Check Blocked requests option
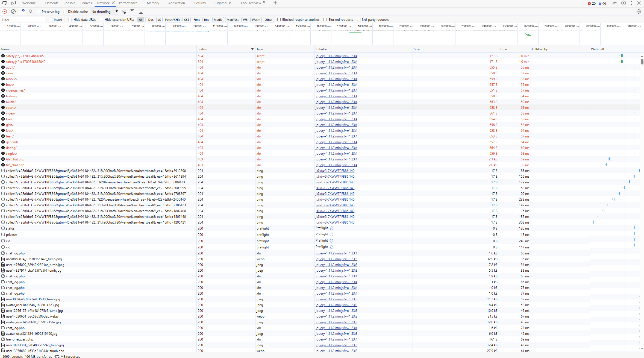The image size is (644, 358). [x=325, y=19]
